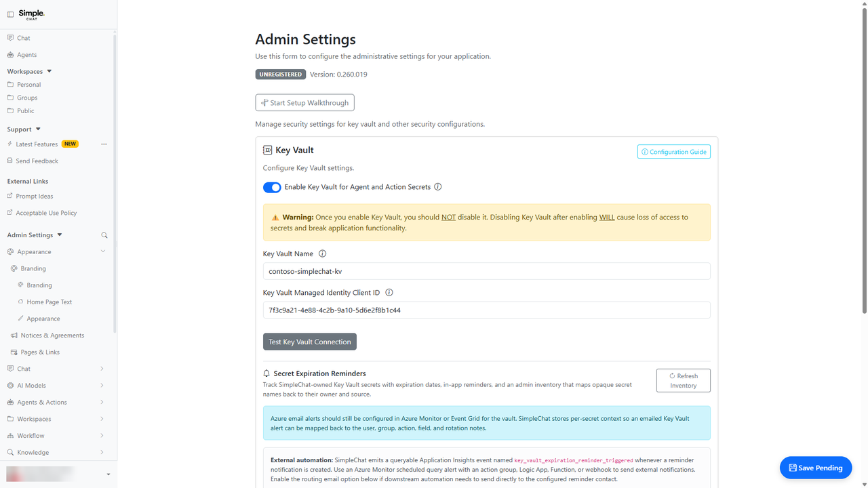The image size is (868, 488).
Task: Toggle the sidebar collapse icon beside Simple Chat logo
Action: click(10, 14)
